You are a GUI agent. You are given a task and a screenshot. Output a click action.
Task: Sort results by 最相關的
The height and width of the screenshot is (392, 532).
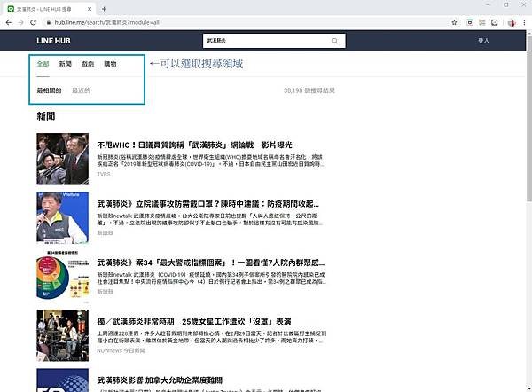point(49,90)
